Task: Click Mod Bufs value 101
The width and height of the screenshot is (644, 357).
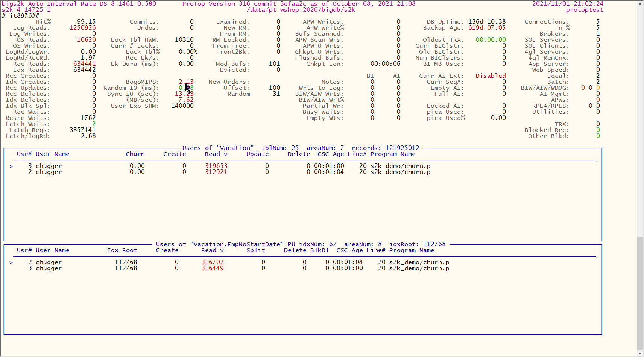Action: (x=274, y=64)
